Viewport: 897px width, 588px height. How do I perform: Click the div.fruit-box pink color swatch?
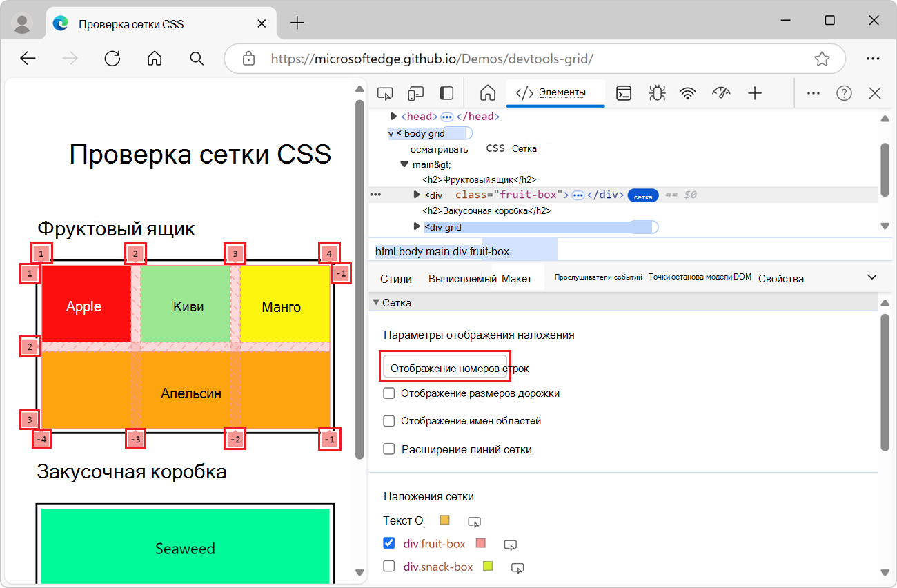482,544
